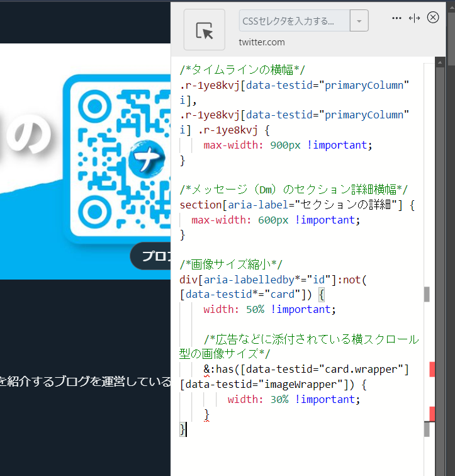Viewport: 455px width, 476px height.
Task: Expand the CSS selector dropdown arrow
Action: pyautogui.click(x=359, y=21)
